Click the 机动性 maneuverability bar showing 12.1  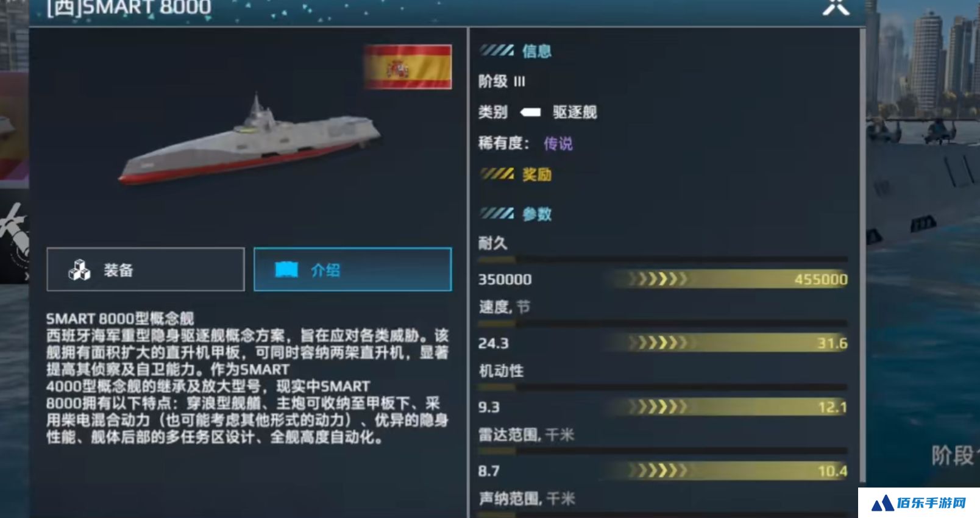coord(663,407)
